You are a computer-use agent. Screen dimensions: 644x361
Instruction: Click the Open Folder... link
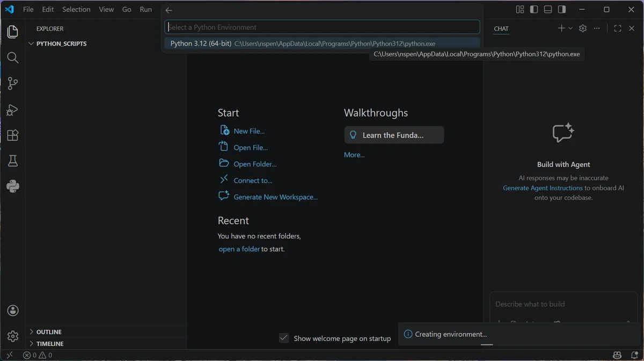255,164
